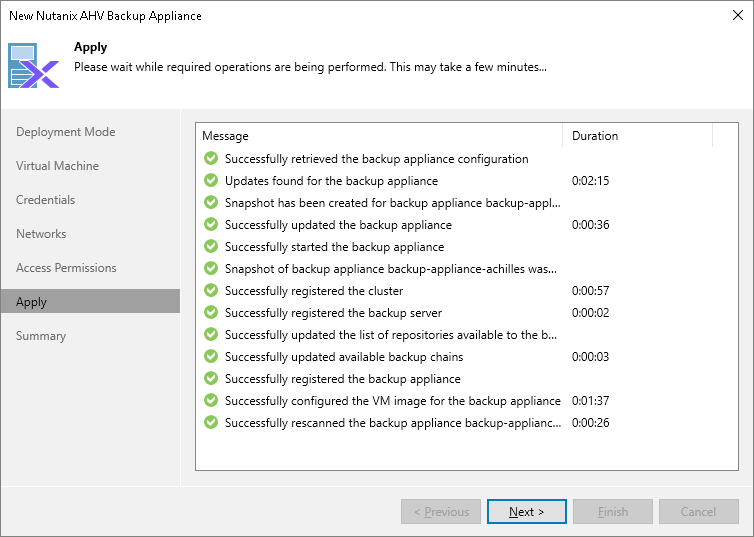Open the Deployment Mode step
This screenshot has width=754, height=537.
(x=66, y=132)
